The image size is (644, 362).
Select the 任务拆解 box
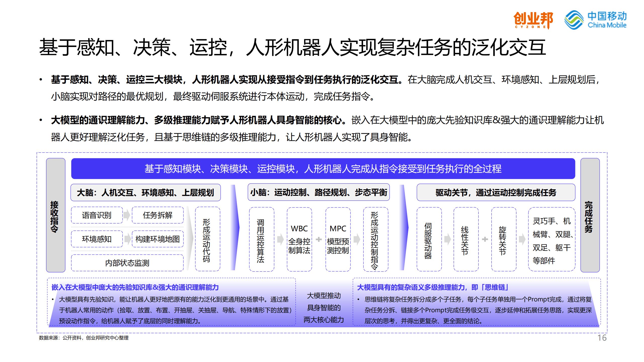pos(157,215)
